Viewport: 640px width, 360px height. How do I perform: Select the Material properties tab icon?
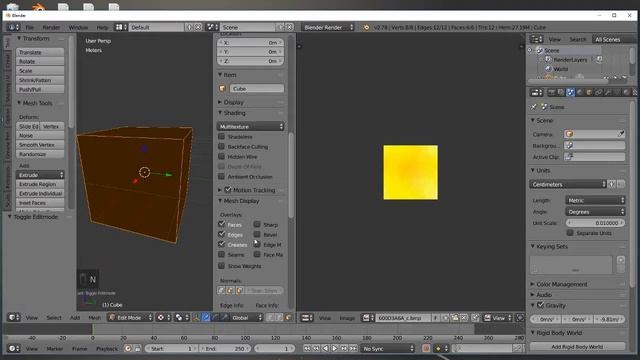(627, 93)
